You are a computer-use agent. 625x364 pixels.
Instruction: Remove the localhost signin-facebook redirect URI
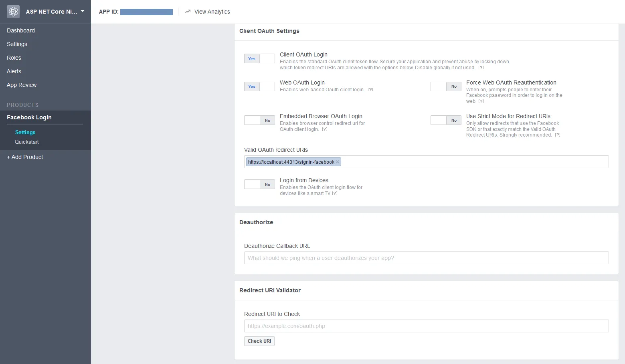click(338, 162)
